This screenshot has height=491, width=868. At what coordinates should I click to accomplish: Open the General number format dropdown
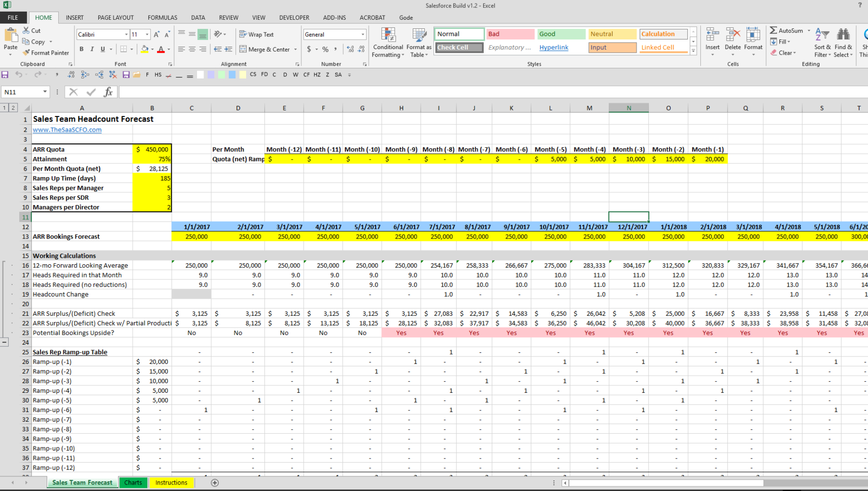(x=364, y=34)
